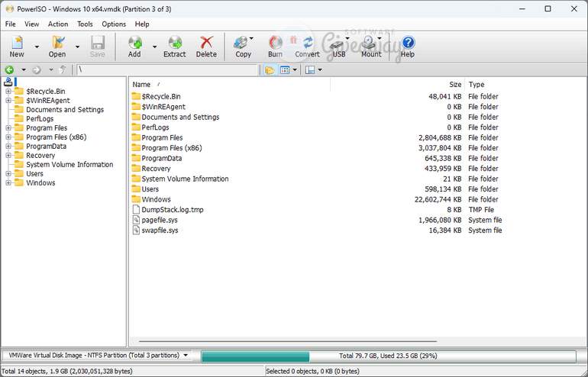This screenshot has height=377, width=588.
Task: Expand the Users tree node
Action: pyautogui.click(x=9, y=174)
